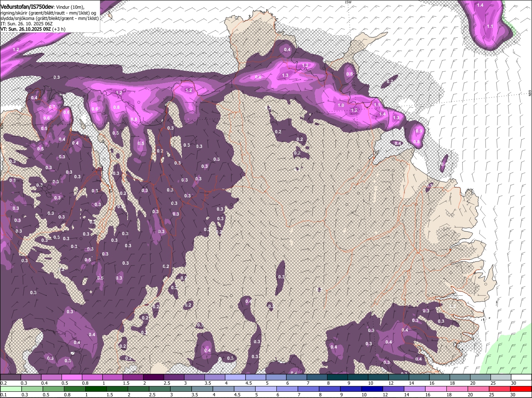This screenshot has height=398, width=532.
Task: Click the 0.9 precipitation value on the map
Action: click(x=419, y=131)
